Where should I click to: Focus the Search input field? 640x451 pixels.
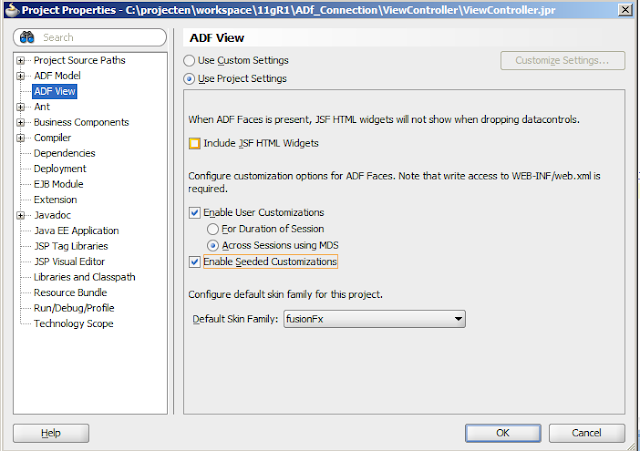pos(100,37)
